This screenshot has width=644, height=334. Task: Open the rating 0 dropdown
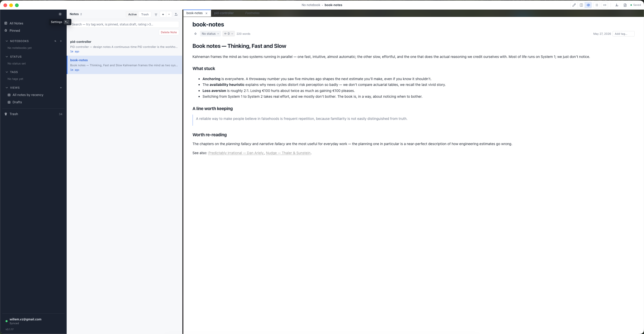point(229,34)
